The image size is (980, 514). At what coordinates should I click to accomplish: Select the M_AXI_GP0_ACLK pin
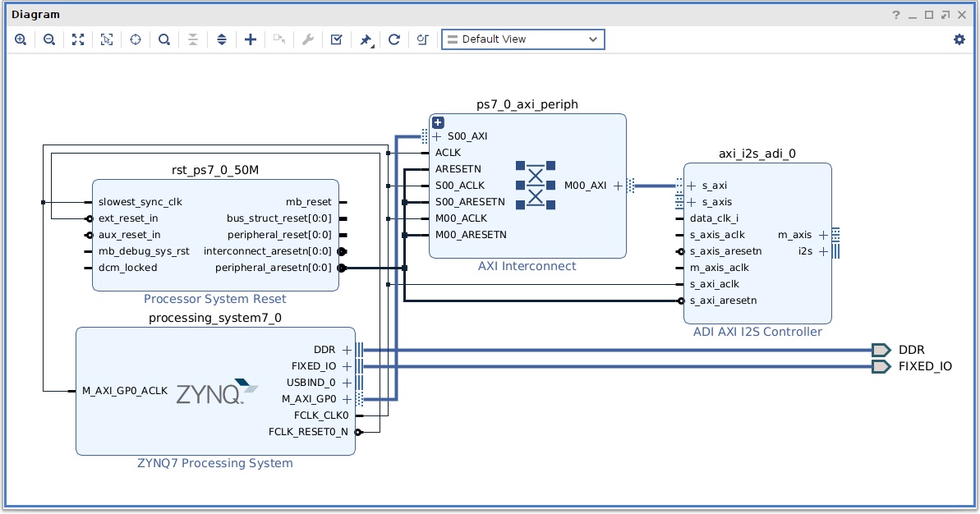(x=125, y=390)
